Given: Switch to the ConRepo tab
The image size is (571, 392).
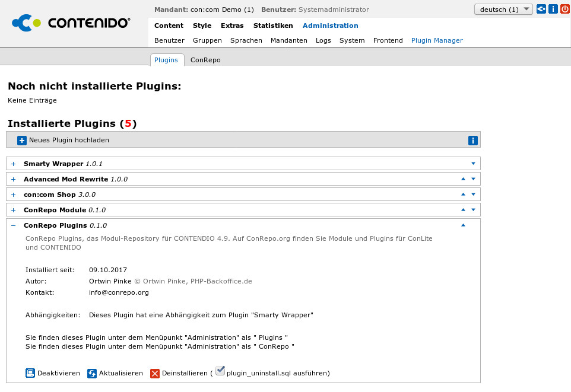Looking at the screenshot, I should coord(205,60).
